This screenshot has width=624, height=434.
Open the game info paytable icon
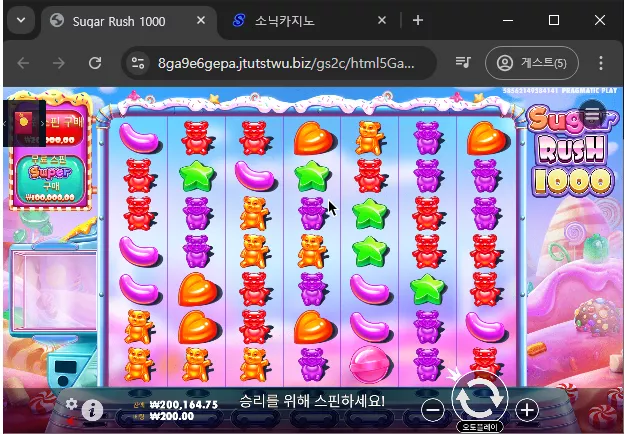point(92,410)
